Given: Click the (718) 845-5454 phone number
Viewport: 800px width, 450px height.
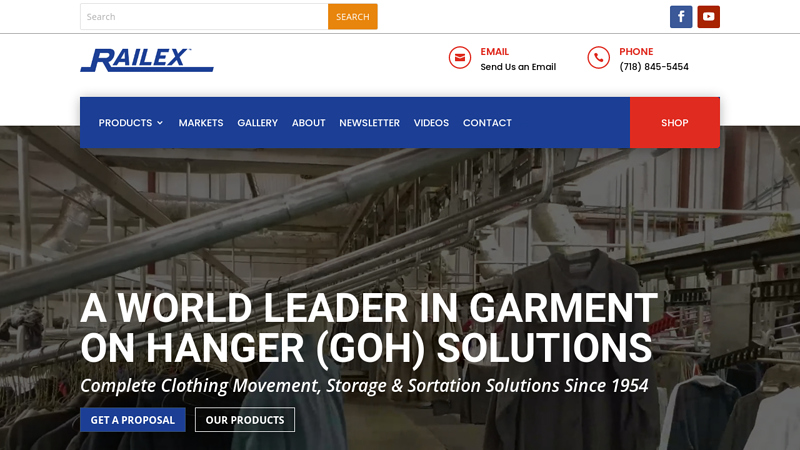Looking at the screenshot, I should click(x=654, y=67).
